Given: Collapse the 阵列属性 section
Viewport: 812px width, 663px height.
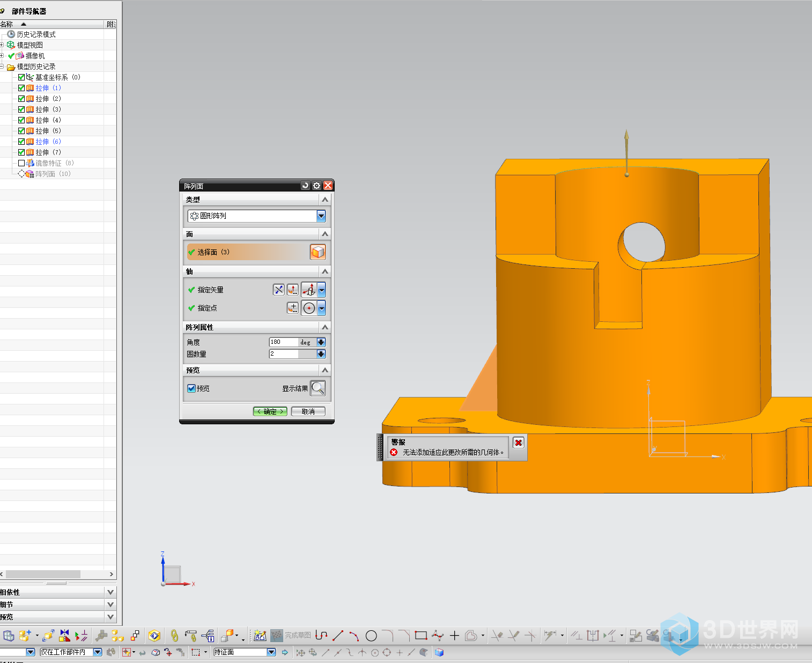Looking at the screenshot, I should point(324,327).
